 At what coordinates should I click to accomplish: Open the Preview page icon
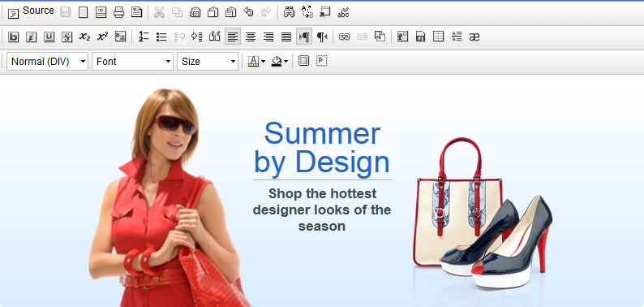tap(101, 12)
